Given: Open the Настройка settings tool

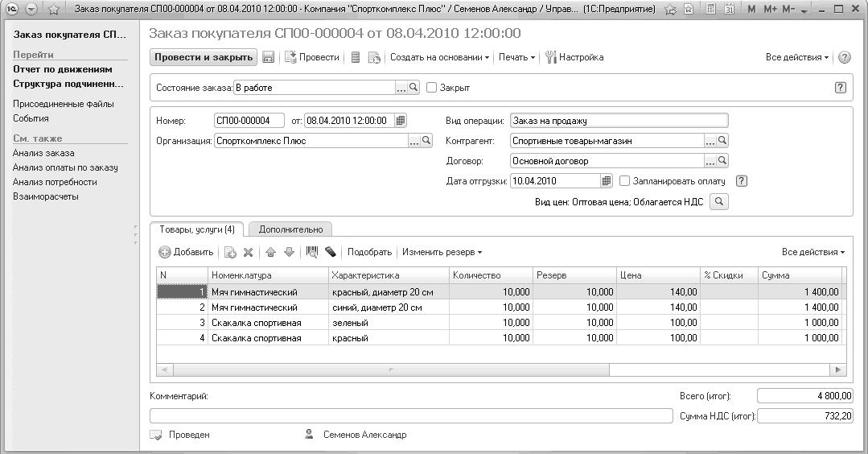Looking at the screenshot, I should (x=574, y=57).
